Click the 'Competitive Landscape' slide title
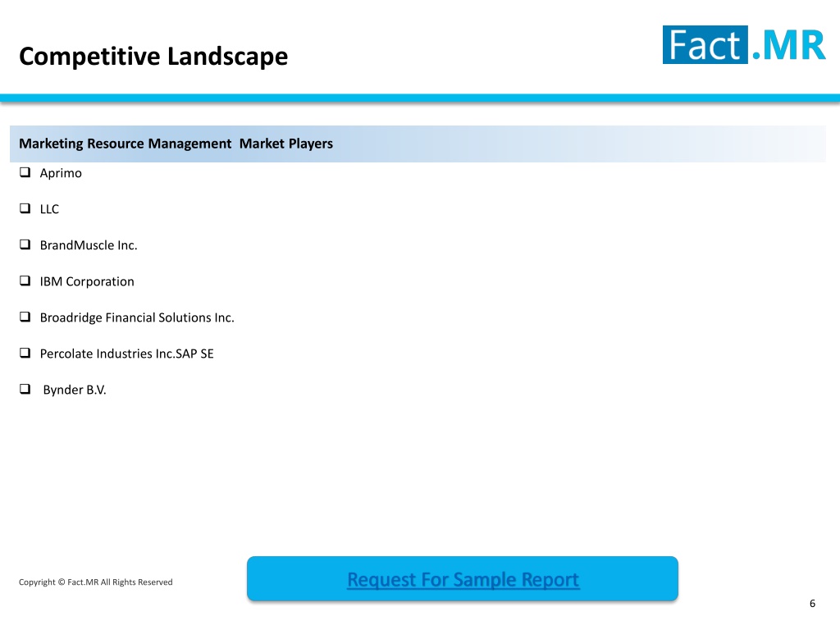 (153, 57)
